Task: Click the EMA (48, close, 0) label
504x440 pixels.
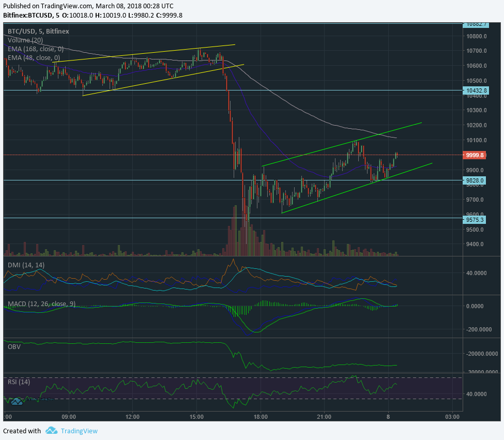Action: pyautogui.click(x=34, y=57)
